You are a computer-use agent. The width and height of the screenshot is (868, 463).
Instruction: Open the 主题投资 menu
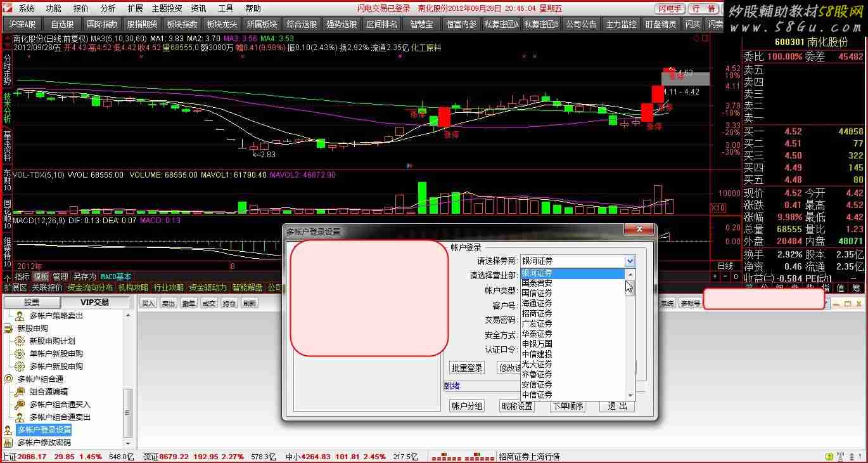(167, 8)
